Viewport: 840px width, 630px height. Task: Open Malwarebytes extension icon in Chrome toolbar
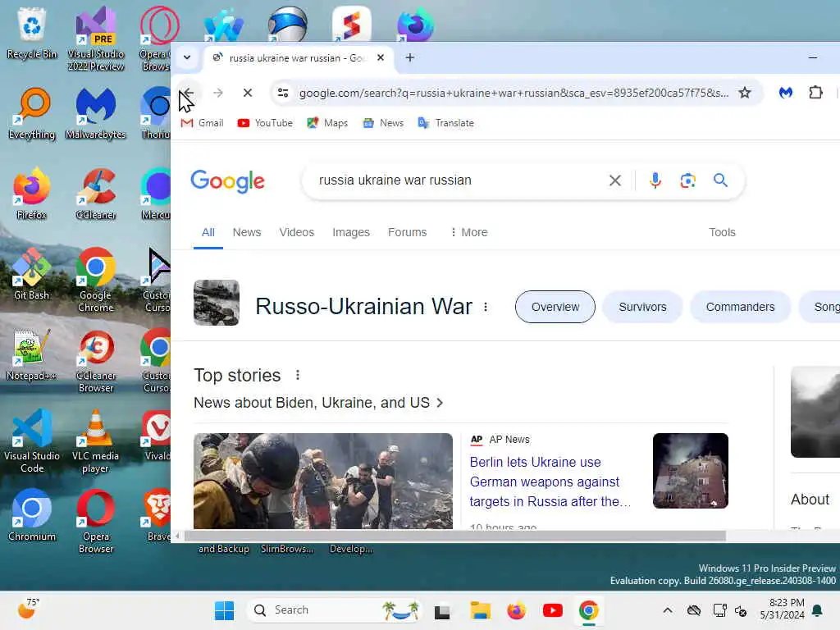785,93
